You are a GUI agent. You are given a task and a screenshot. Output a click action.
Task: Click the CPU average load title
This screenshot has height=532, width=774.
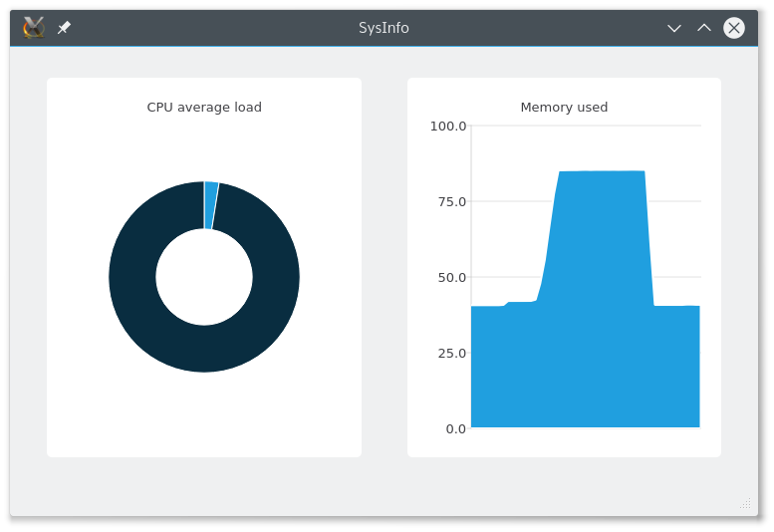coord(204,108)
